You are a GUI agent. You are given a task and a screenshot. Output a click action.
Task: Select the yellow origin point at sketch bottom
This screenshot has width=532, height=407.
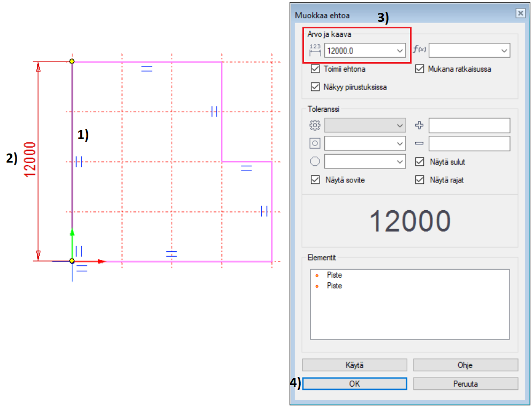tap(72, 261)
